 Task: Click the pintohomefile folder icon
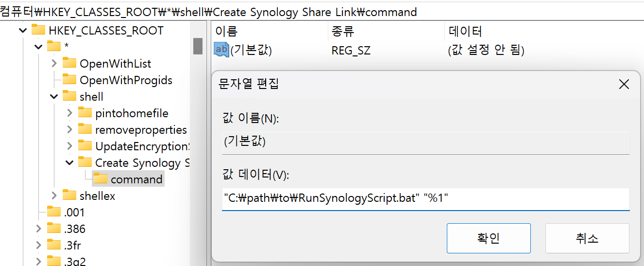tap(85, 113)
